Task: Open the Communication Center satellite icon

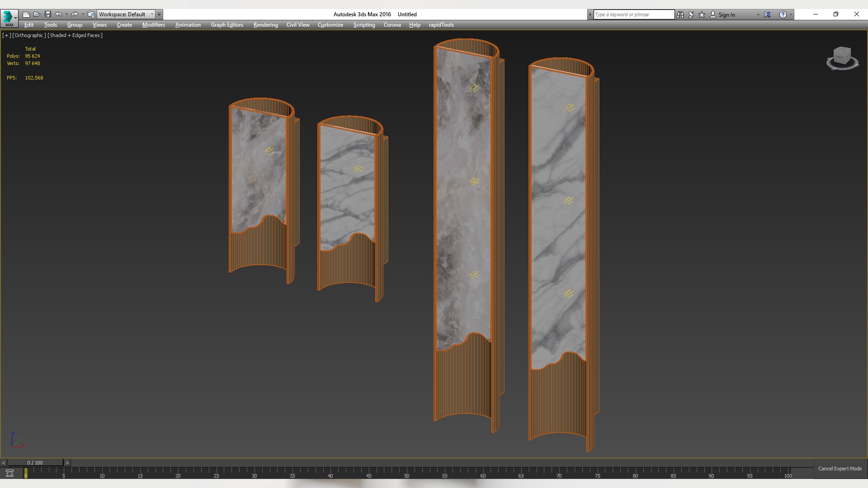Action: point(691,14)
